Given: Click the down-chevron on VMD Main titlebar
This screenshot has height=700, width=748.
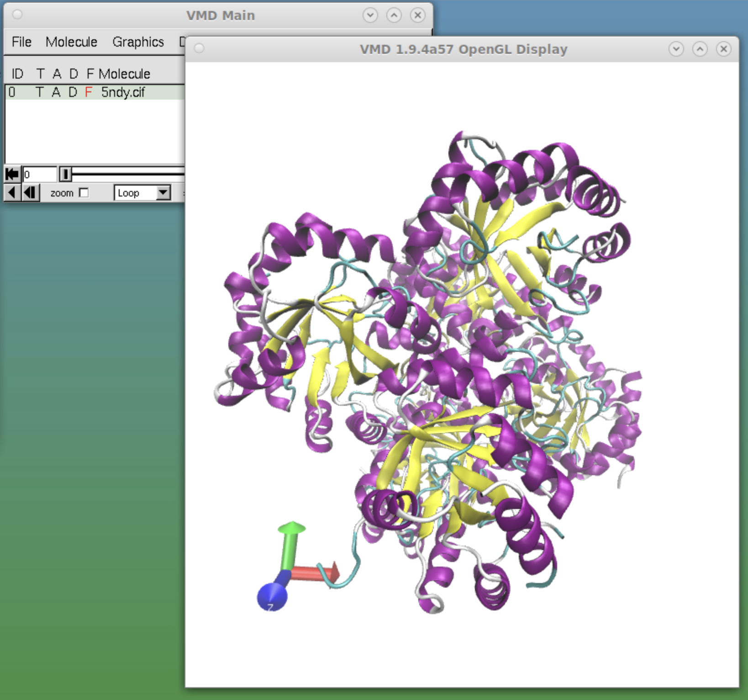Looking at the screenshot, I should coord(370,15).
